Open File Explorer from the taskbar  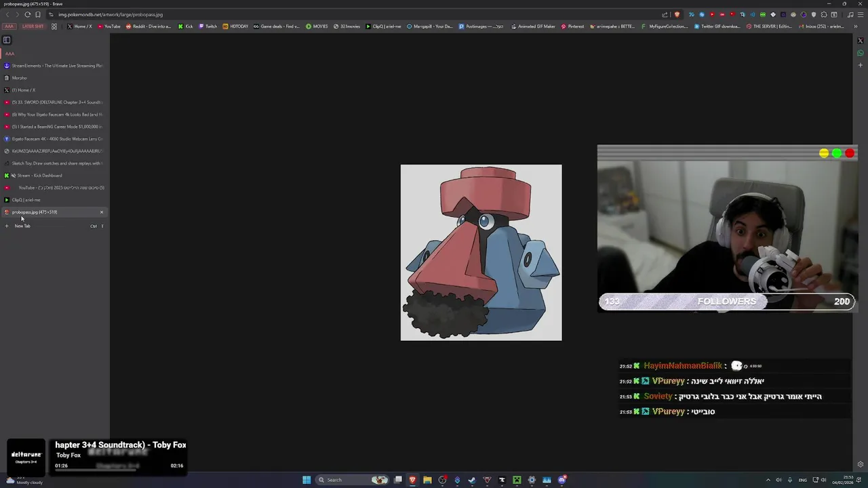coord(427,480)
